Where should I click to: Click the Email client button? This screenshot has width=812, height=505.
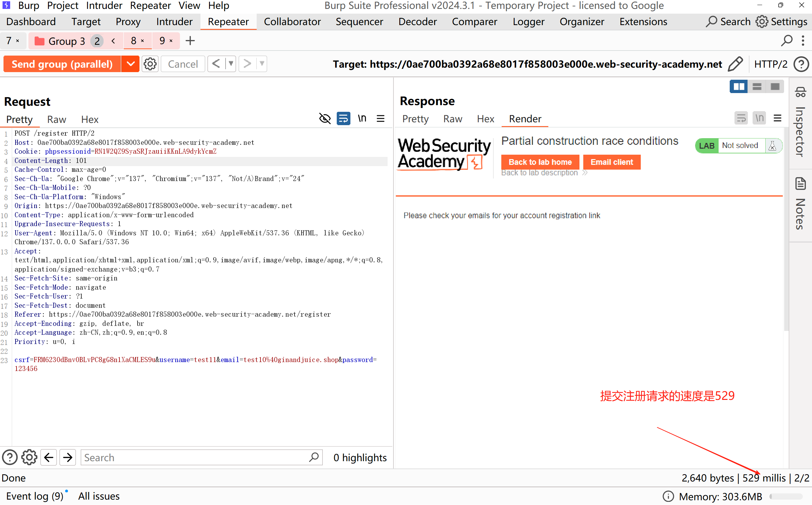click(611, 162)
